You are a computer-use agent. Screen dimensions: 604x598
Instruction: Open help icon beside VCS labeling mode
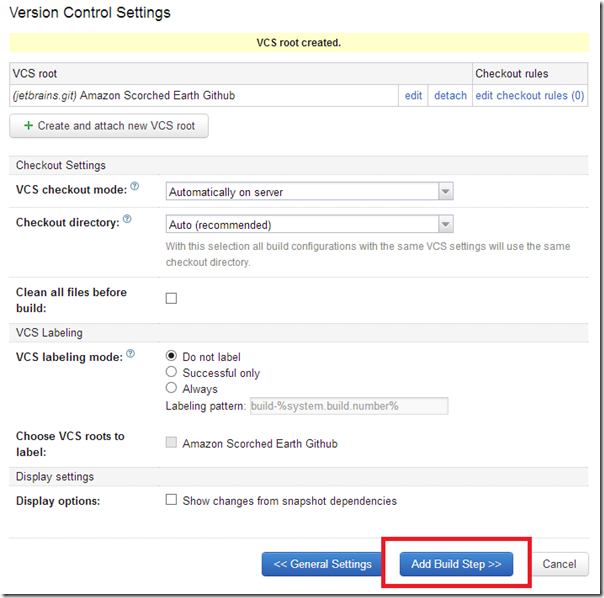131,353
